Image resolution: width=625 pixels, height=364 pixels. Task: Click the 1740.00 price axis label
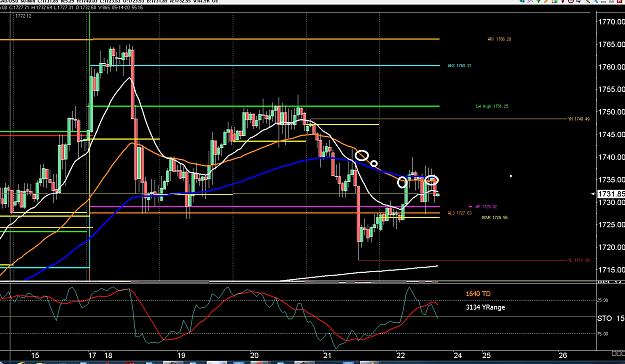611,157
